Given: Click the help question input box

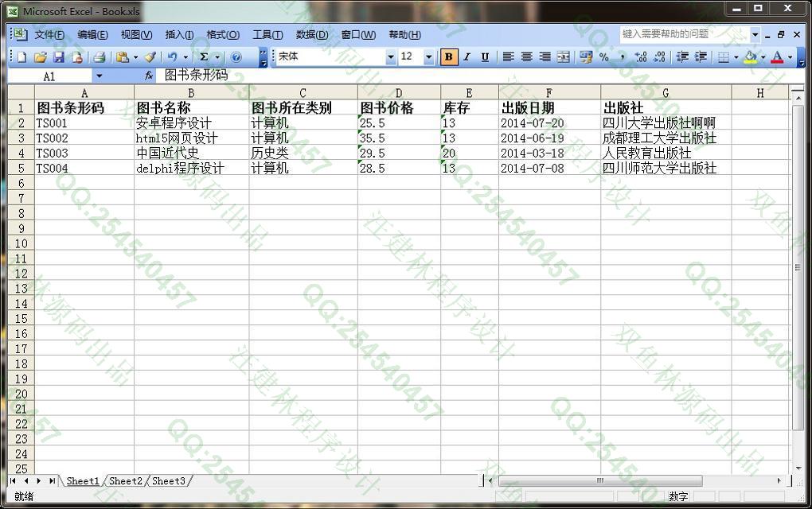Looking at the screenshot, I should tap(684, 34).
